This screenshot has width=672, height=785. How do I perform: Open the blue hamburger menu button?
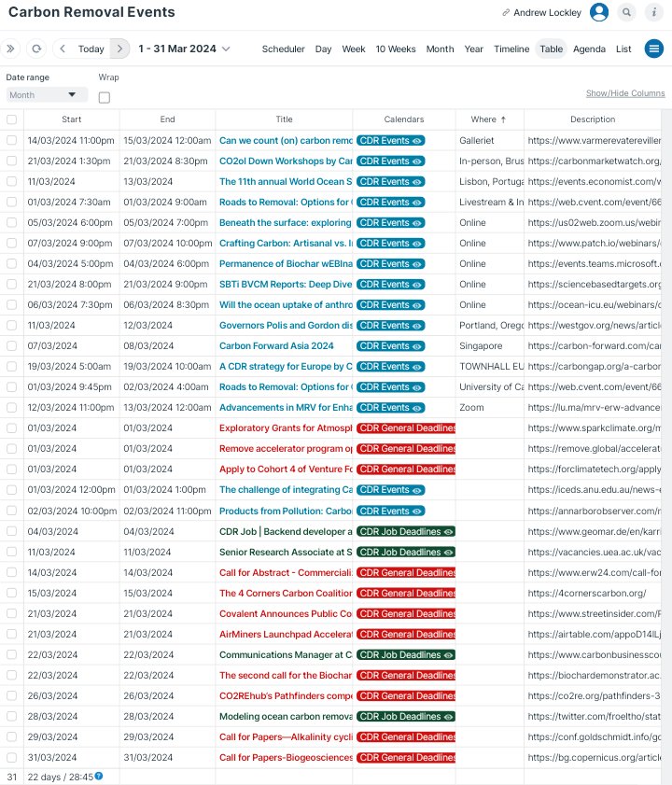(653, 49)
